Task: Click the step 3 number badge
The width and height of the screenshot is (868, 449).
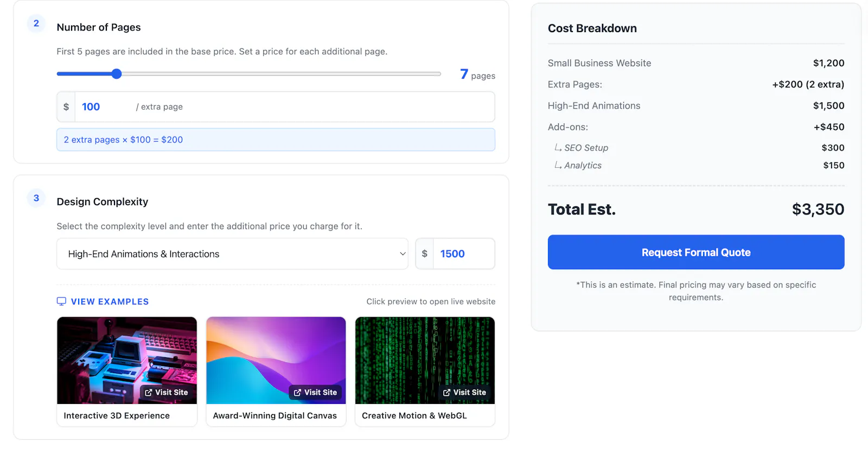Action: [x=36, y=198]
